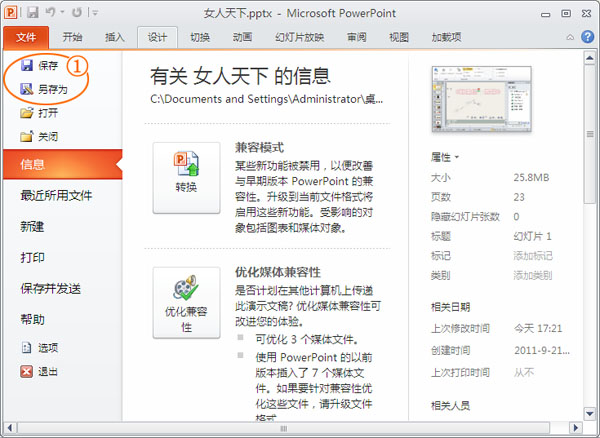Click the 关闭 folder icon in sidebar

click(26, 137)
